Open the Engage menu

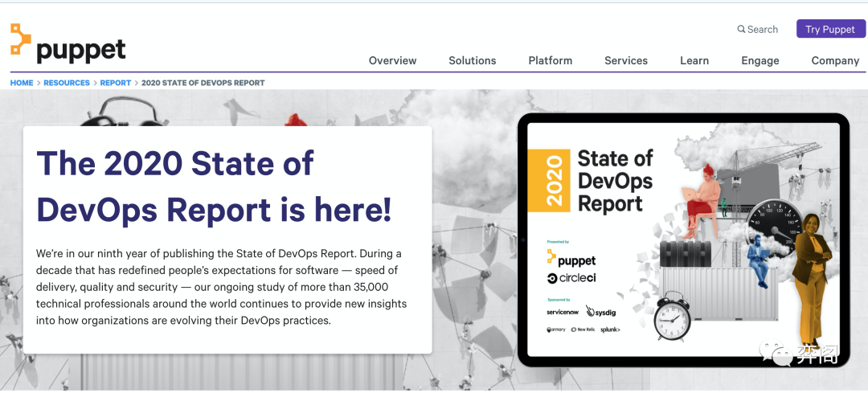[760, 60]
